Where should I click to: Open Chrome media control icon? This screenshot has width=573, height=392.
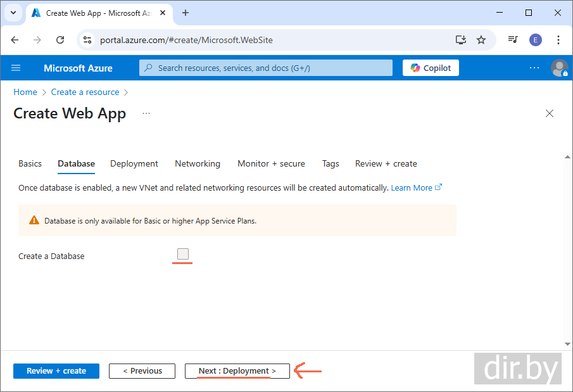513,40
